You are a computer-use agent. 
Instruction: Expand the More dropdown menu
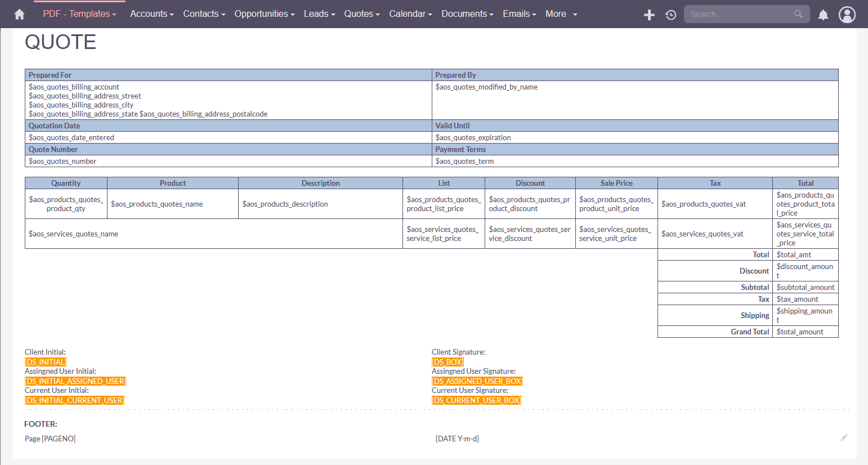point(560,14)
